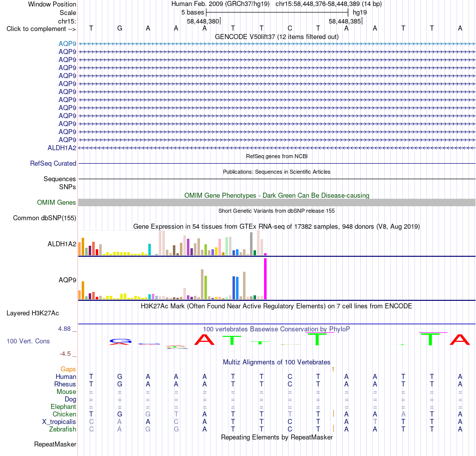Click the chr15: base position label
This screenshot has width=476, height=456.
tap(67, 21)
